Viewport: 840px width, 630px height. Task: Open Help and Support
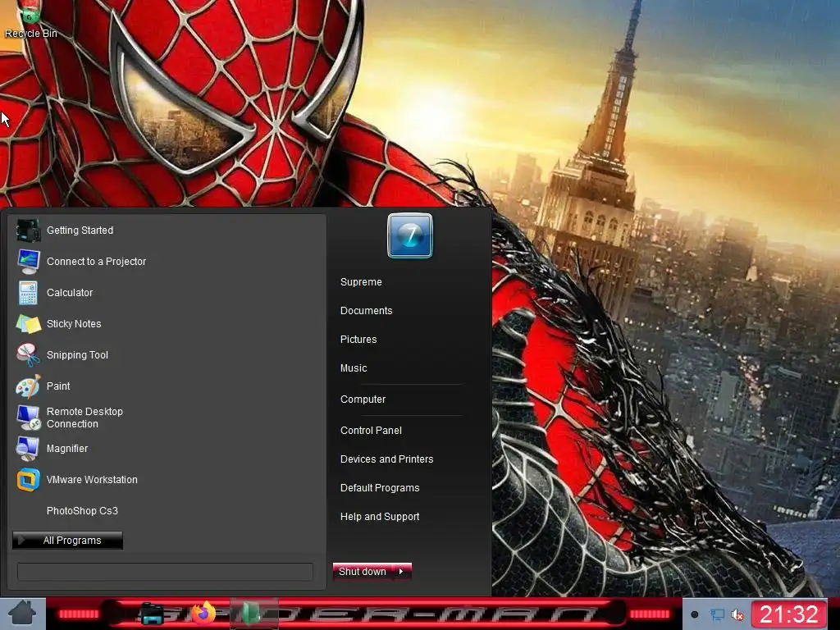pyautogui.click(x=380, y=517)
